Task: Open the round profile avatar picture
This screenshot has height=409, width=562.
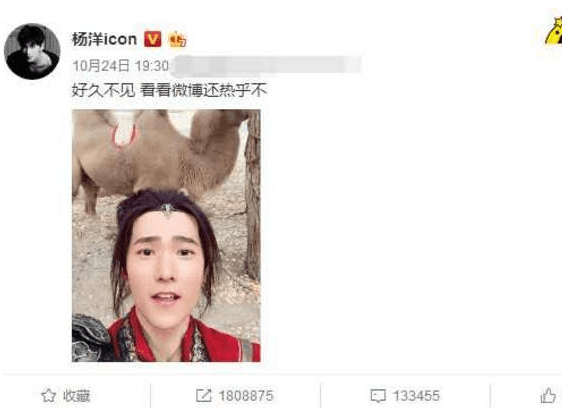Action: click(x=32, y=51)
